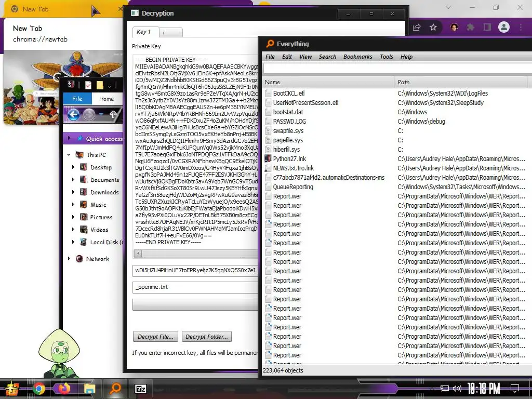Select bootstat.dat in results
Image resolution: width=532 pixels, height=399 pixels.
point(288,112)
